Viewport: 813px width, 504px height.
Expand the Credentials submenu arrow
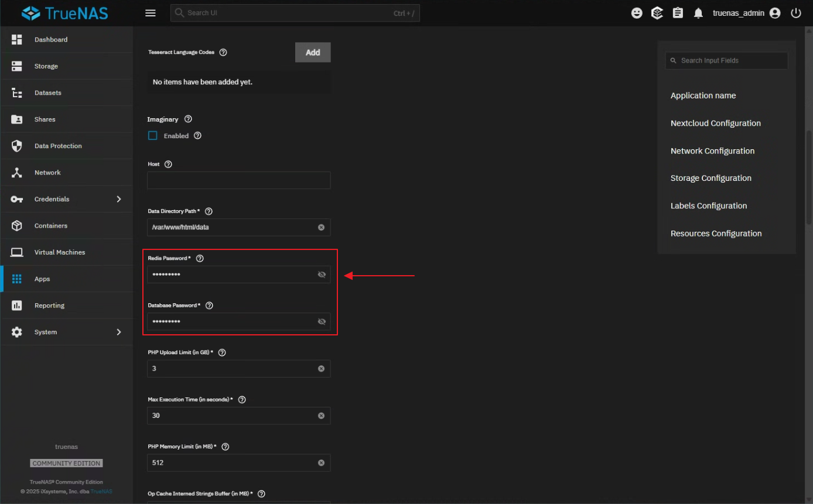(x=119, y=199)
